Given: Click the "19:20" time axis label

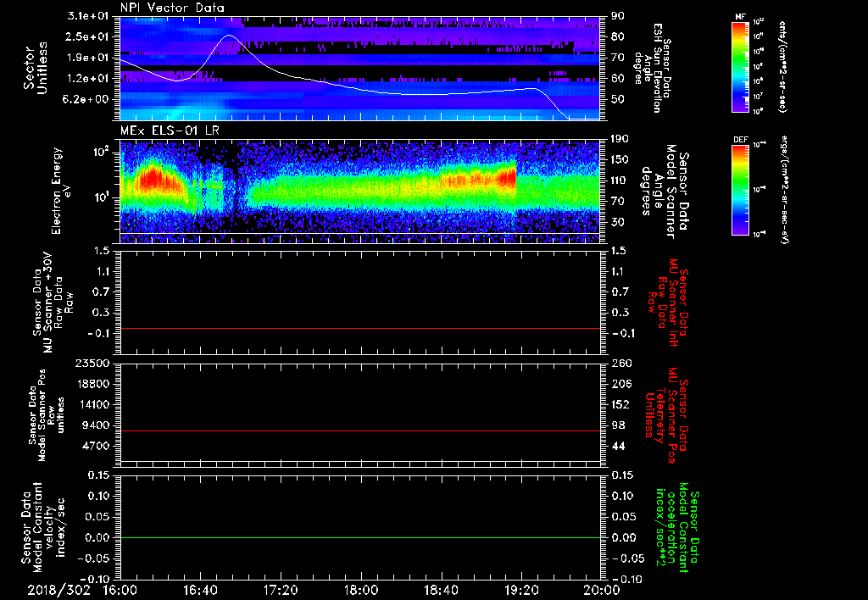Looking at the screenshot, I should click(521, 590).
